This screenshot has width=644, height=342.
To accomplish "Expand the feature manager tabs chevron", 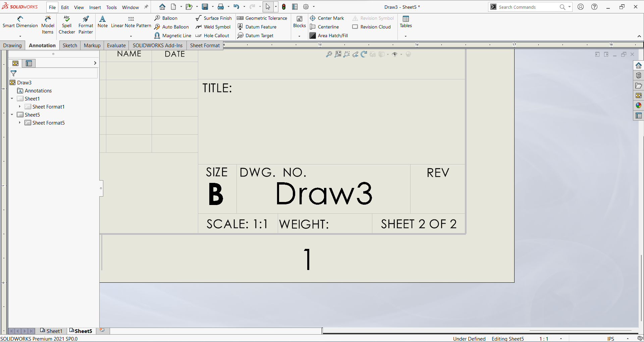I will pos(95,63).
